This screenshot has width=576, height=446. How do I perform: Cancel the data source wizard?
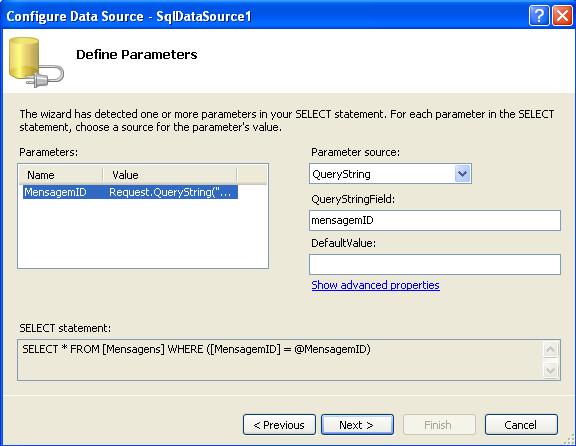(521, 425)
